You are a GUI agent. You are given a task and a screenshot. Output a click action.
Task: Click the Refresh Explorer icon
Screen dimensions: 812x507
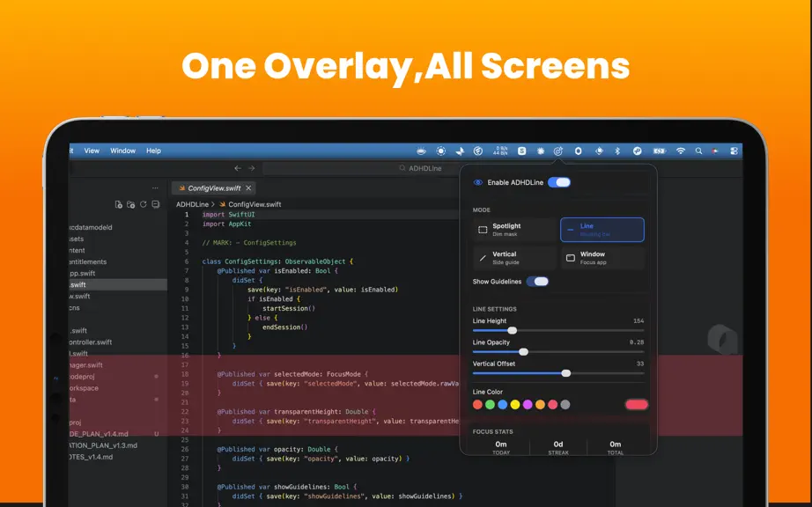144,205
